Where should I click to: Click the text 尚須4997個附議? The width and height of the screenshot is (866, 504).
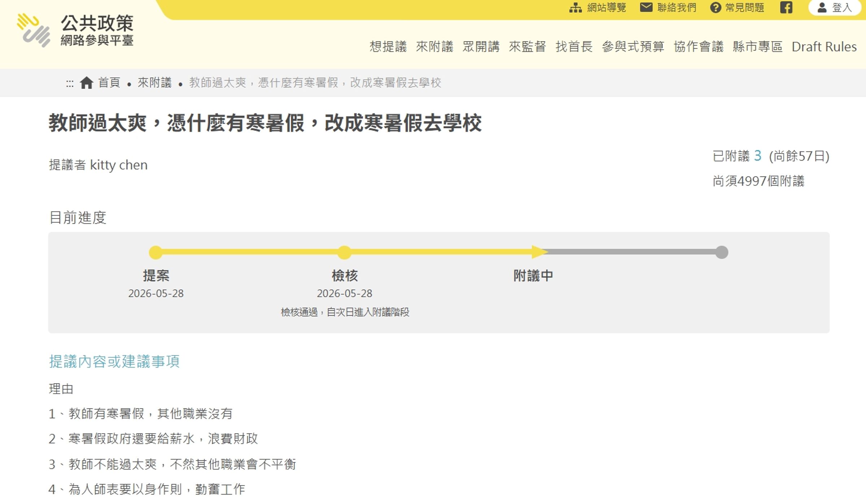click(x=758, y=181)
